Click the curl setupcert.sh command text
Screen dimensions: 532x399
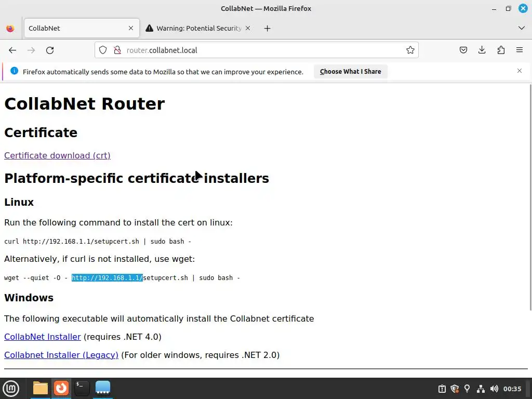coord(98,242)
